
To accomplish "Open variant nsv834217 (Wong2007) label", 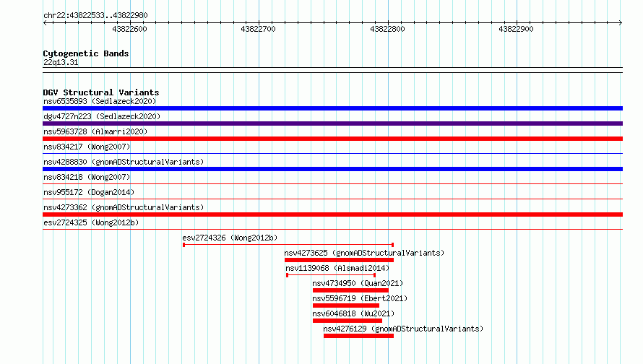I will 87,147.
